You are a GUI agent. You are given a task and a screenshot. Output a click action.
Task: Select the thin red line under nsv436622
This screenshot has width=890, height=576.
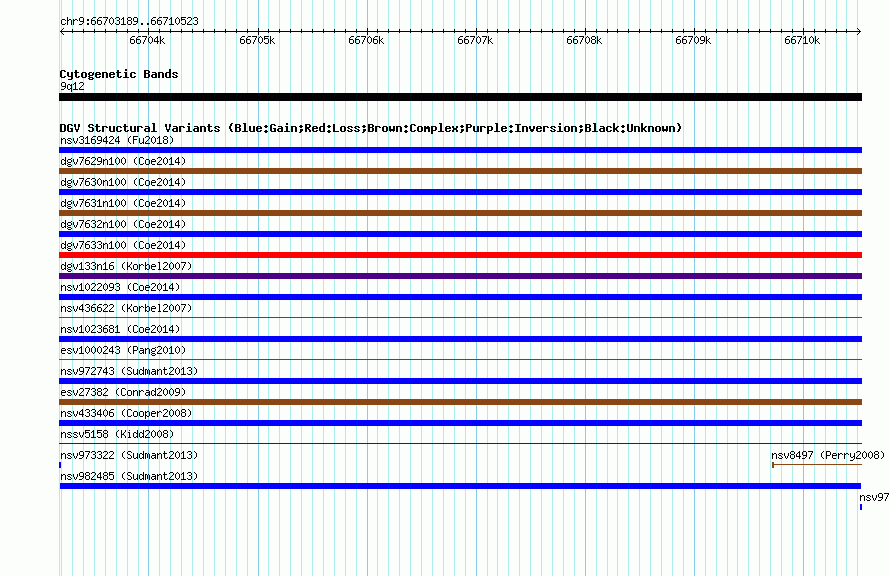coord(460,317)
